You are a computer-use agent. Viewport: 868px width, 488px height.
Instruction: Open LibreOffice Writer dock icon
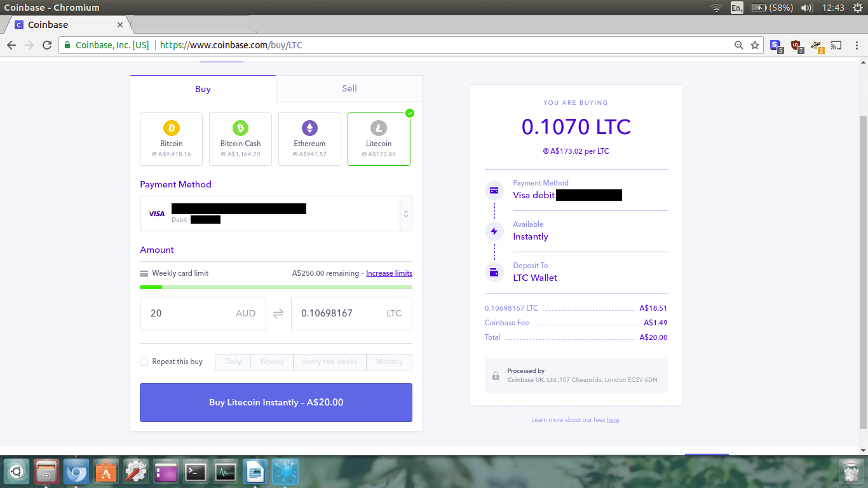click(x=255, y=472)
